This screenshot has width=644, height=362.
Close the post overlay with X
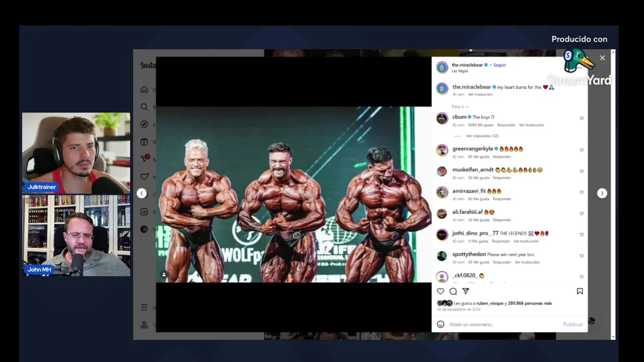(602, 58)
